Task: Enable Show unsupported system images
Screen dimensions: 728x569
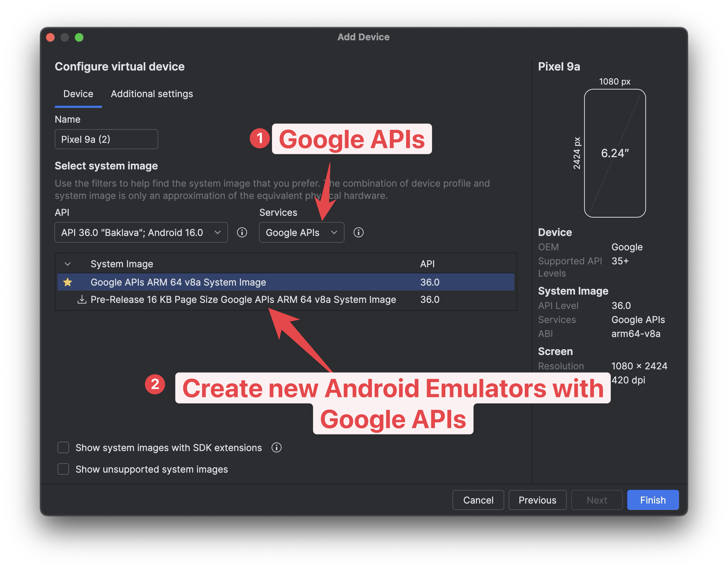Action: [64, 469]
